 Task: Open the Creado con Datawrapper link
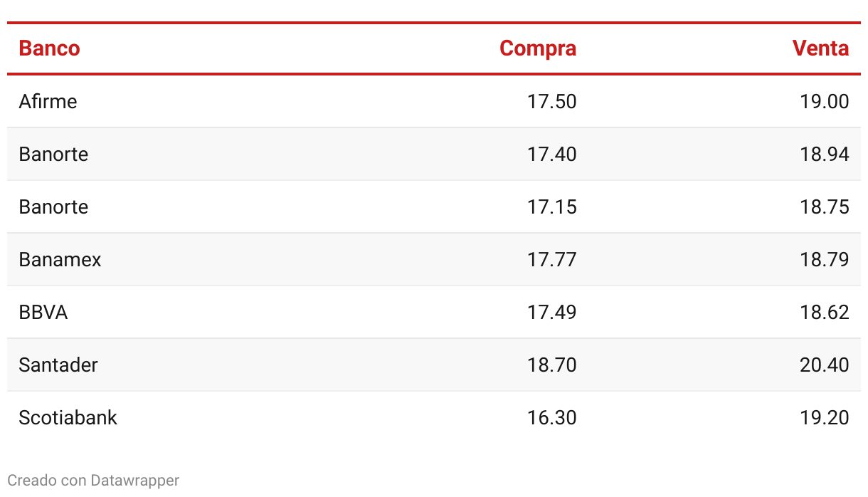93,481
